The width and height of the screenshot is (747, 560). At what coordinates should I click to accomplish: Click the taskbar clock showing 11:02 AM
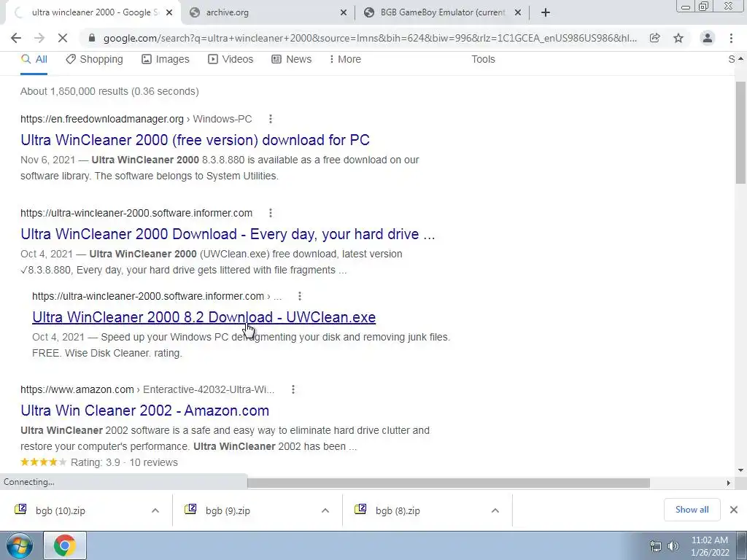coord(710,546)
